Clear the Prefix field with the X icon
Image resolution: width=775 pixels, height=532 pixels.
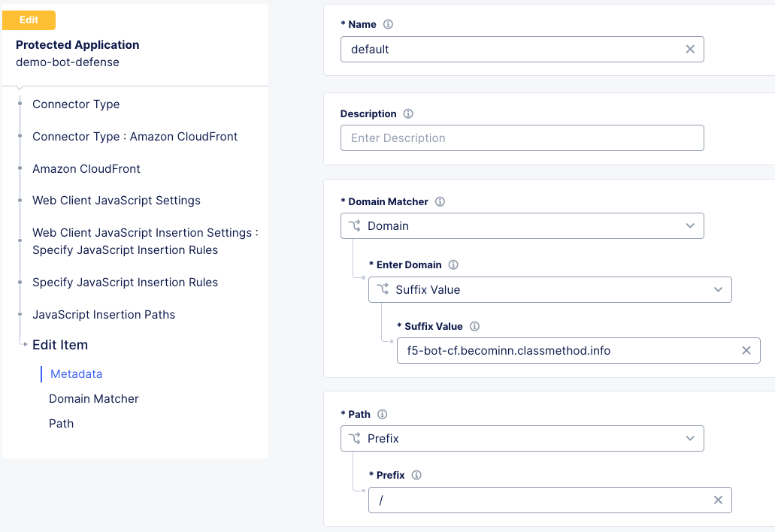pos(718,500)
